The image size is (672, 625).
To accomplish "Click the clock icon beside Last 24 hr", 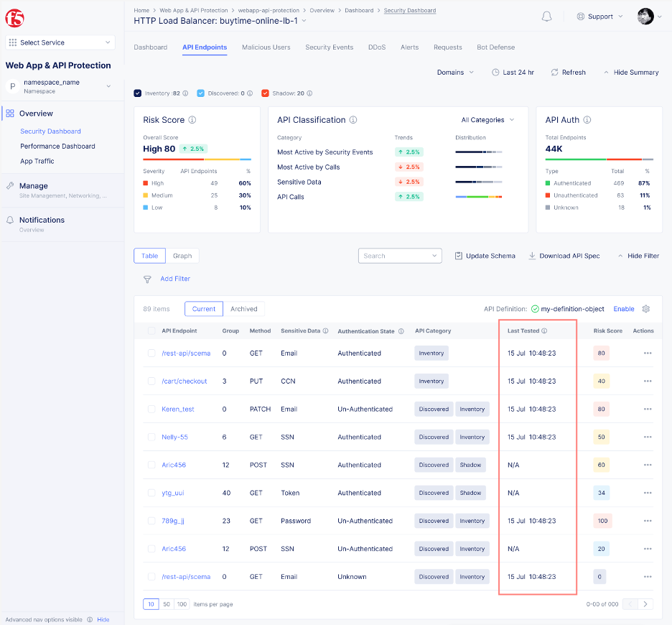I will point(495,72).
